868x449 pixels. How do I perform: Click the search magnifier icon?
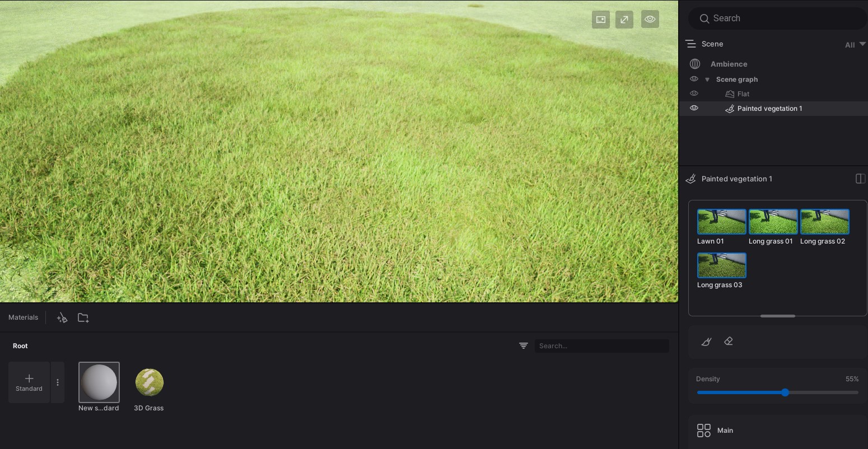[704, 18]
